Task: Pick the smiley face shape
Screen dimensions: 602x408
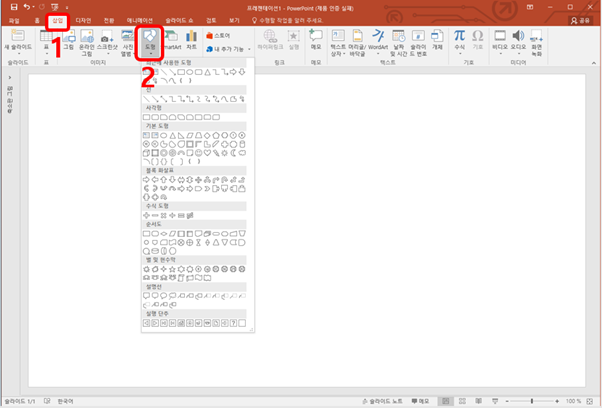Action: click(x=198, y=153)
